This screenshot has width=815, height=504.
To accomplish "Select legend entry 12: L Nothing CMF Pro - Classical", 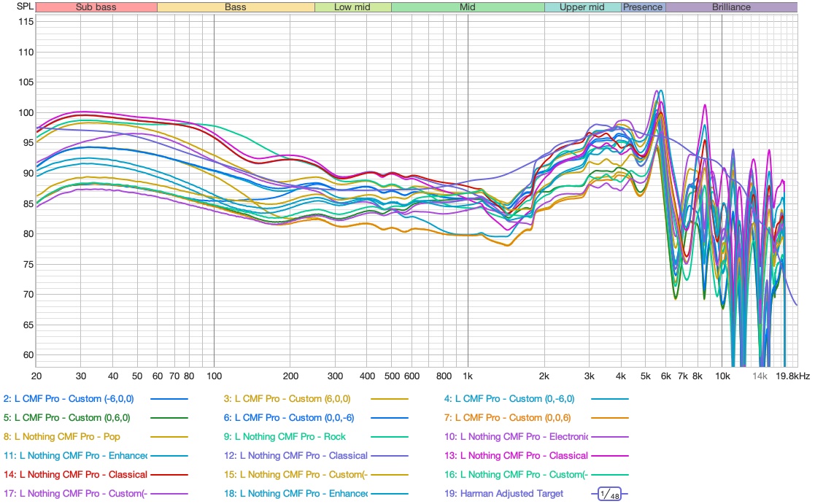I will pos(296,456).
